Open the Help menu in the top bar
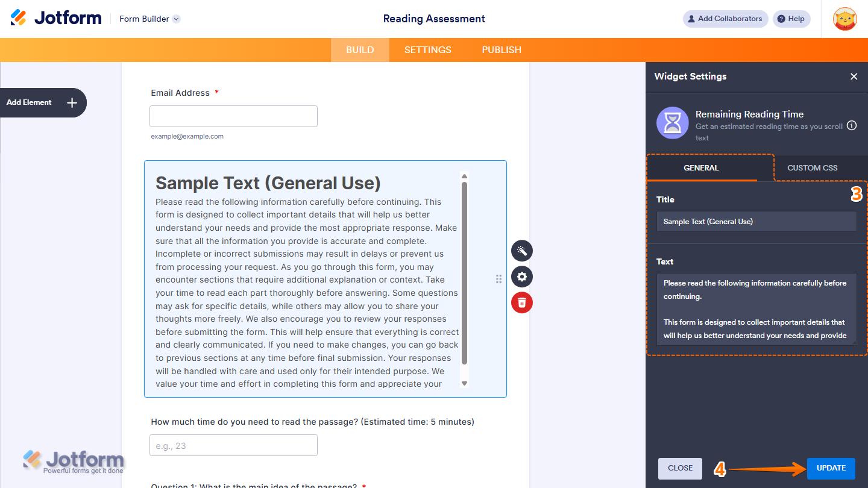 791,19
